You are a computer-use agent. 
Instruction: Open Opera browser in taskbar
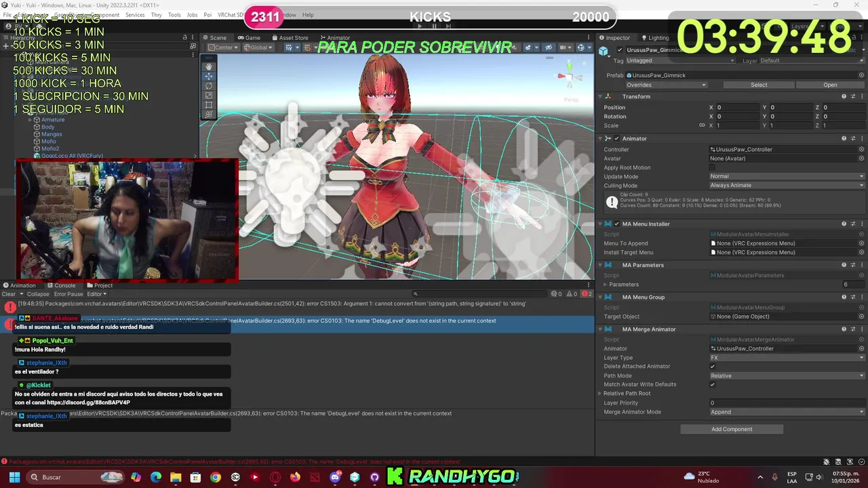coord(275,477)
